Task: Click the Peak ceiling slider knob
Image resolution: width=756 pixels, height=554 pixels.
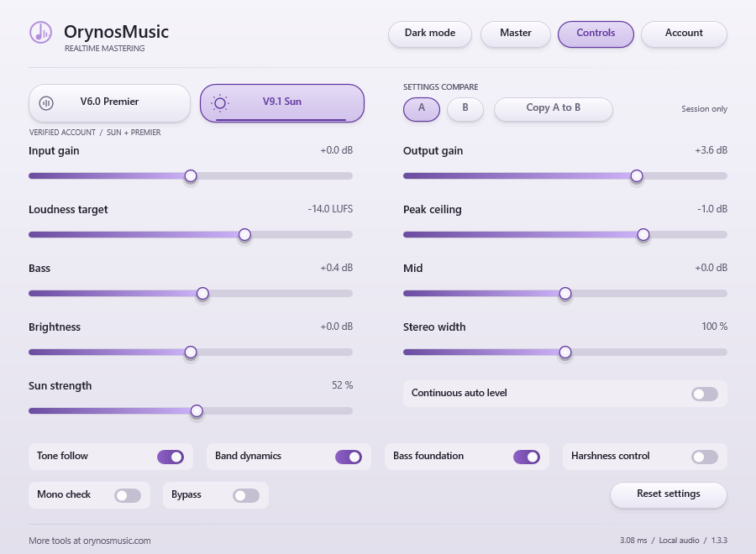Action: (x=643, y=234)
